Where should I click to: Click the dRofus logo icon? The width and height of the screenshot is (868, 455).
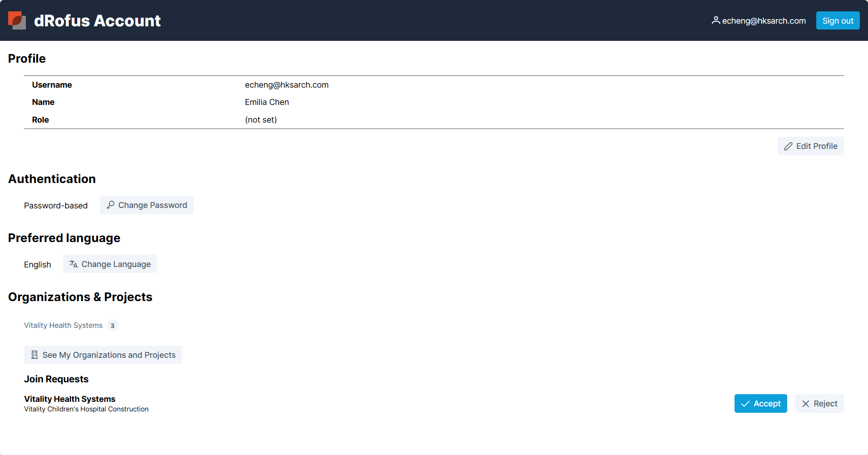pyautogui.click(x=17, y=20)
